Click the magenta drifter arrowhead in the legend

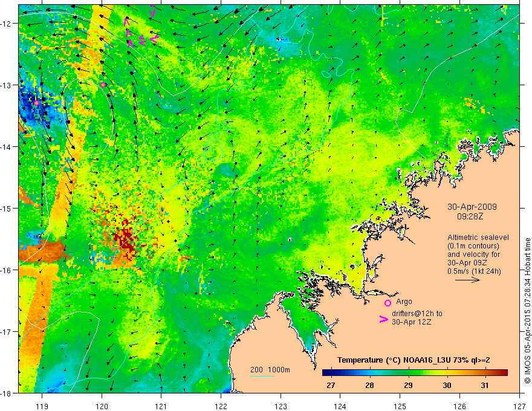pyautogui.click(x=383, y=319)
